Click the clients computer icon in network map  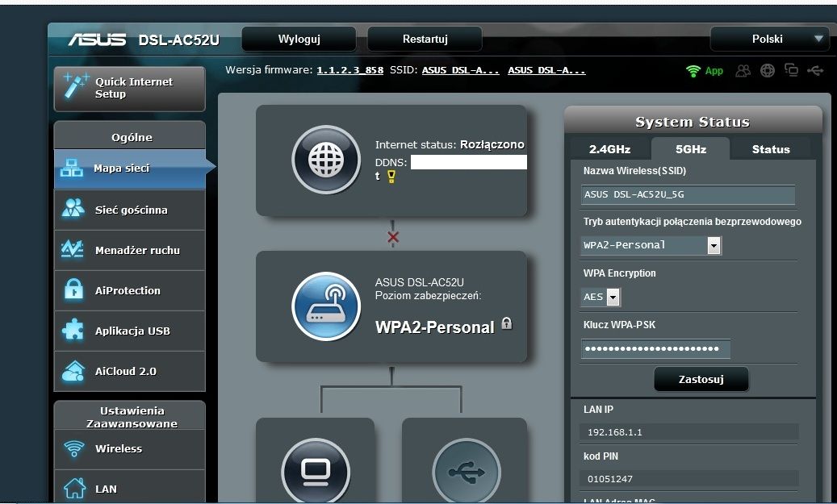click(316, 471)
